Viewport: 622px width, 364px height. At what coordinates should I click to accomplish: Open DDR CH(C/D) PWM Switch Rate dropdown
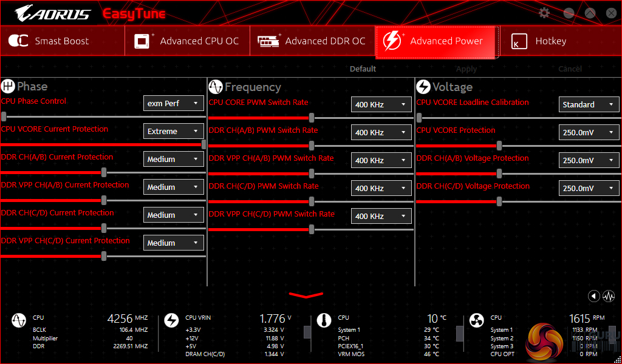coord(381,188)
